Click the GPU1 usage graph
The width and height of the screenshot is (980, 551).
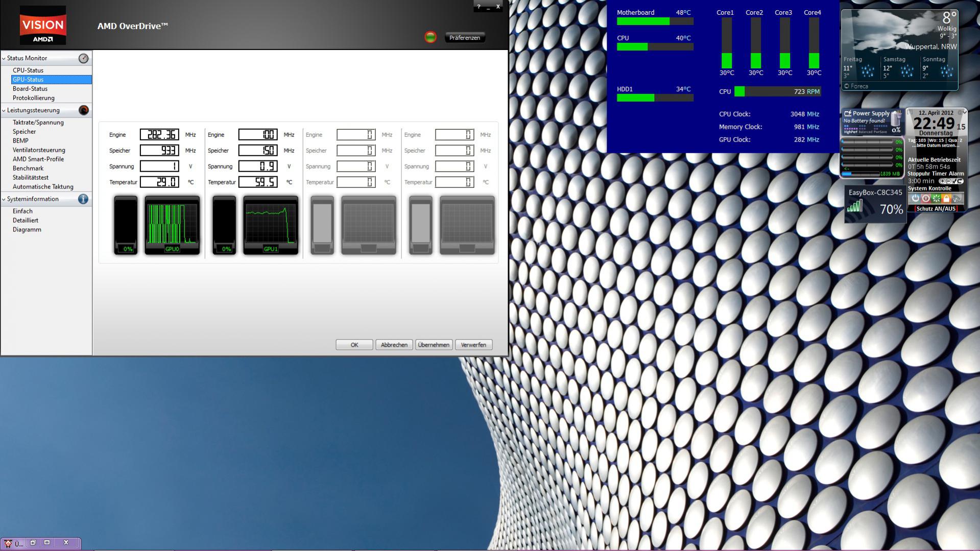271,225
